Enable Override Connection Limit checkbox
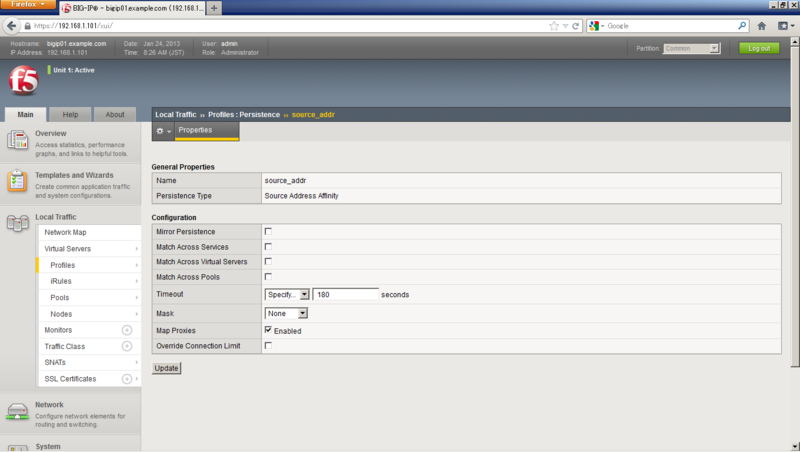Screen dimensions: 800x452 [268, 346]
